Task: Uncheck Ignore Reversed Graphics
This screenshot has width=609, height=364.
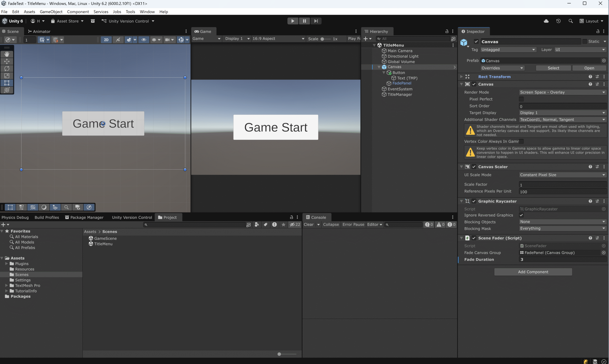Action: [521, 215]
